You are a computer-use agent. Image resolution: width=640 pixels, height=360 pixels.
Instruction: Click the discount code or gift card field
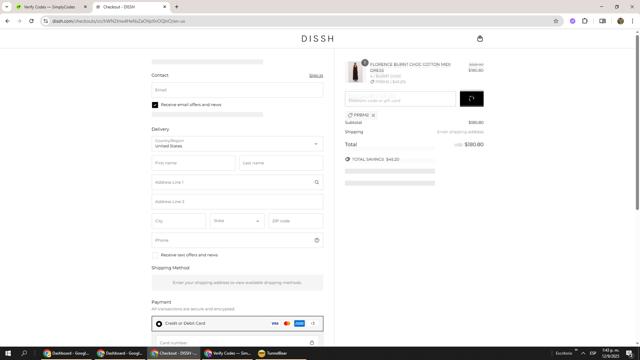click(400, 99)
